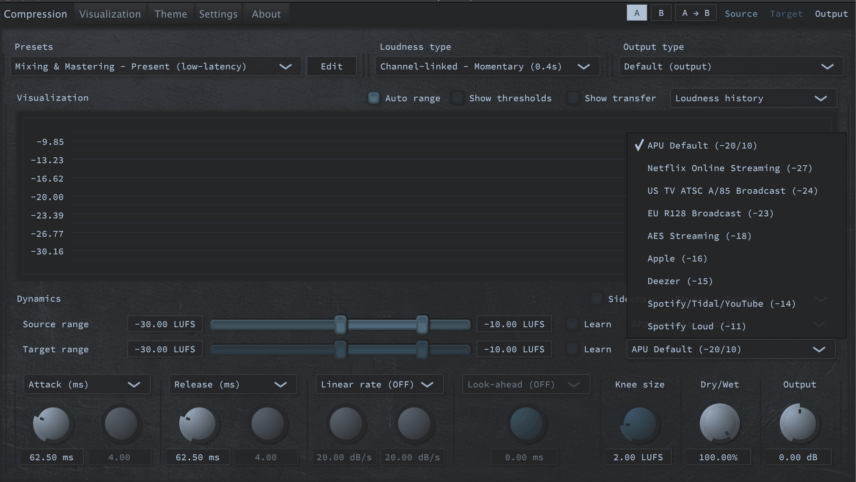Image resolution: width=856 pixels, height=482 pixels.
Task: Click the Release 4.00 disabled knob
Action: click(x=267, y=424)
